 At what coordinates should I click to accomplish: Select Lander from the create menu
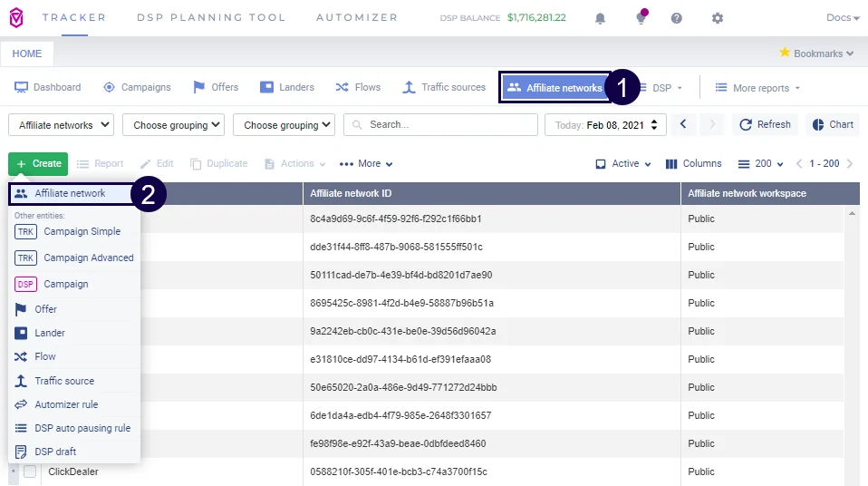(50, 333)
